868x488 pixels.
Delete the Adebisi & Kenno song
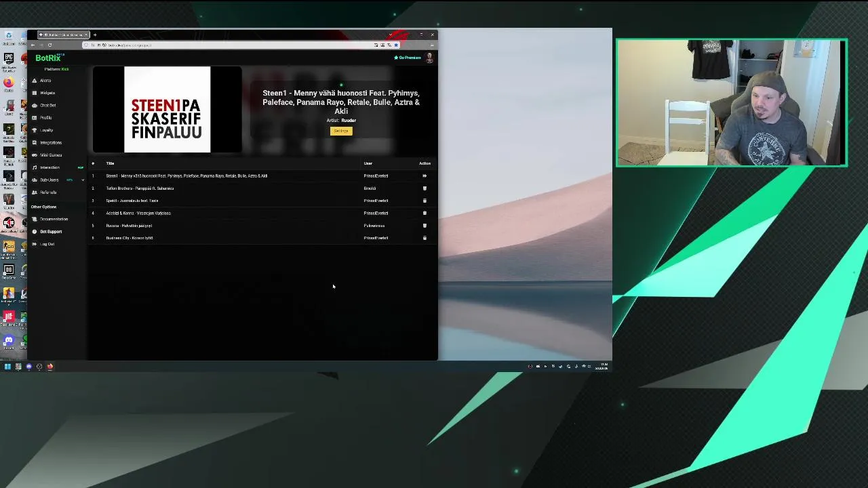[x=425, y=213]
